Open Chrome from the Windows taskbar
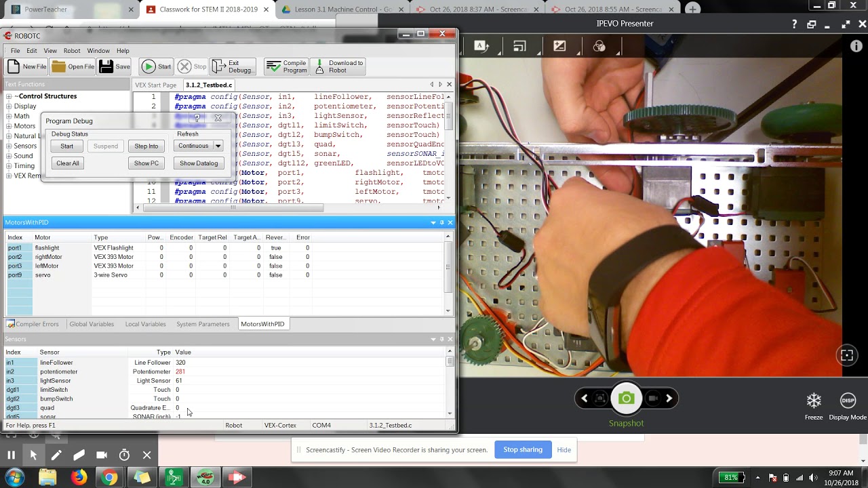 (110, 477)
